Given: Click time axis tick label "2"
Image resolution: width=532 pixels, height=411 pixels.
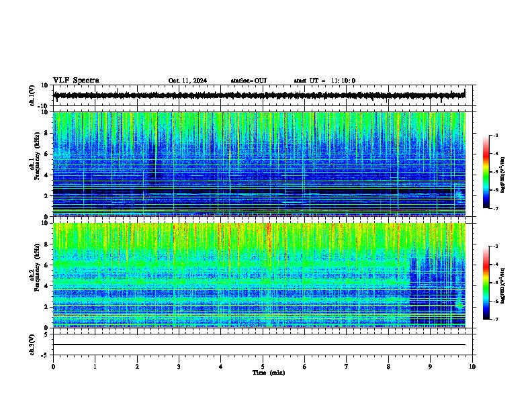Looking at the screenshot, I should tap(137, 367).
